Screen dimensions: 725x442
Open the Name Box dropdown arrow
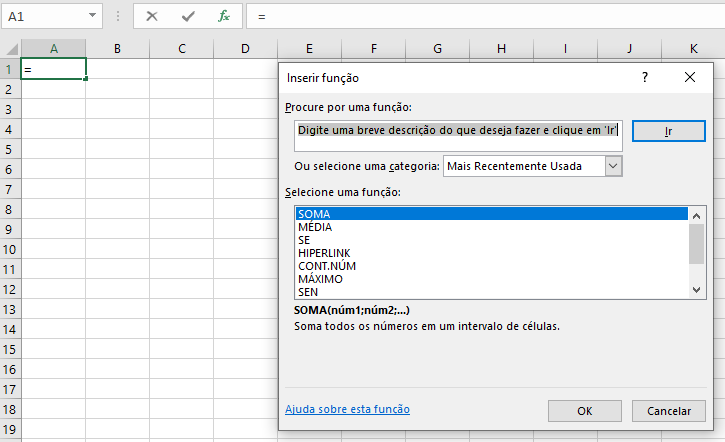tap(93, 17)
